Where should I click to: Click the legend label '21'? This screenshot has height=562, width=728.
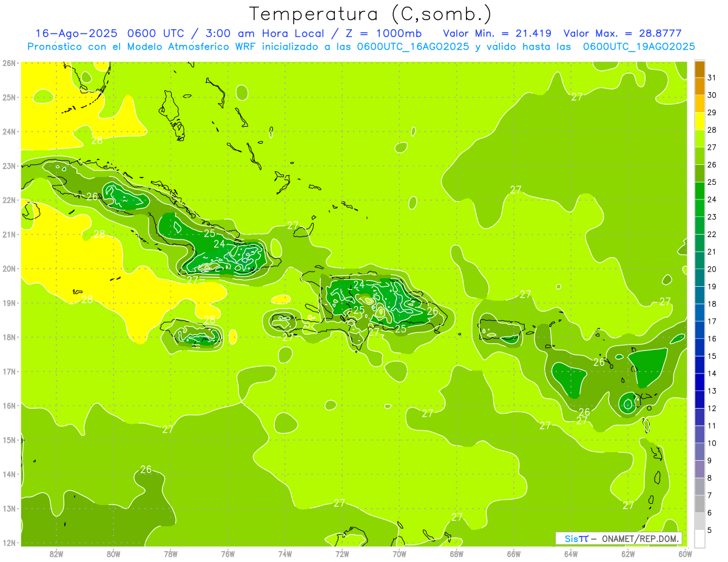click(712, 252)
